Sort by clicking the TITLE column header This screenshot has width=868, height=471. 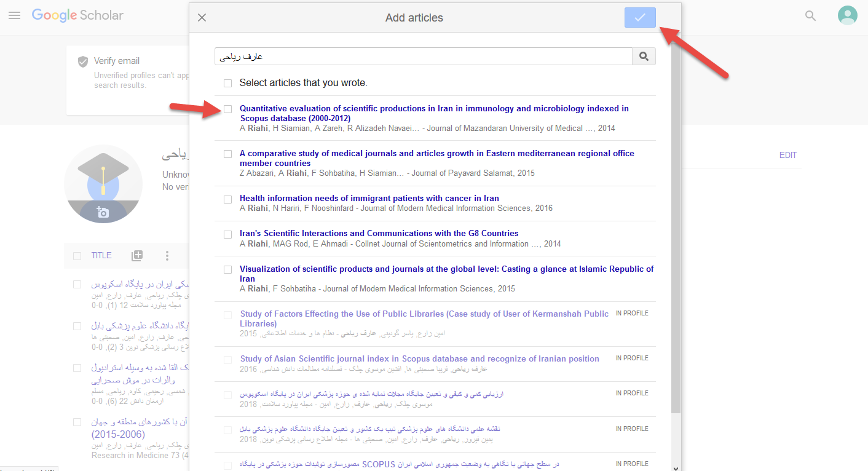click(101, 256)
